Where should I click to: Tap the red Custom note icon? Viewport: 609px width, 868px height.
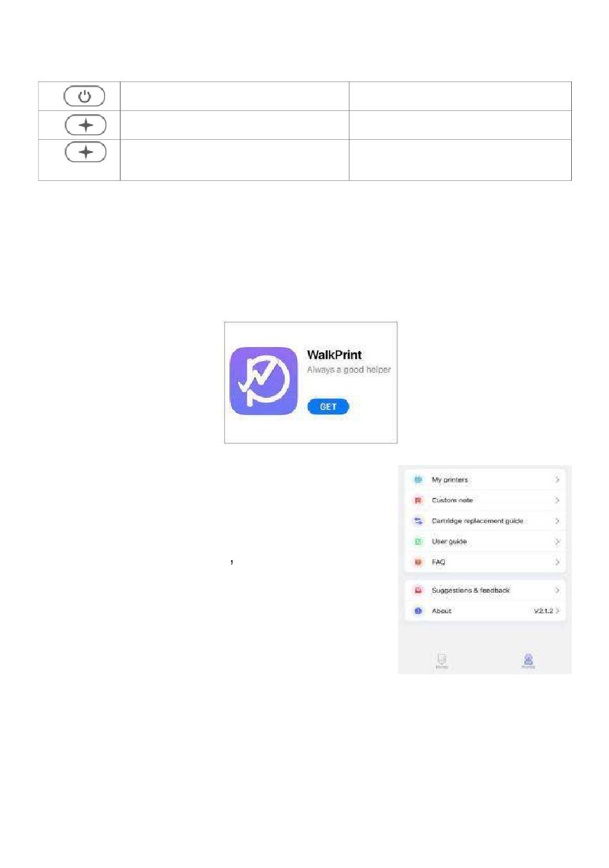(418, 500)
